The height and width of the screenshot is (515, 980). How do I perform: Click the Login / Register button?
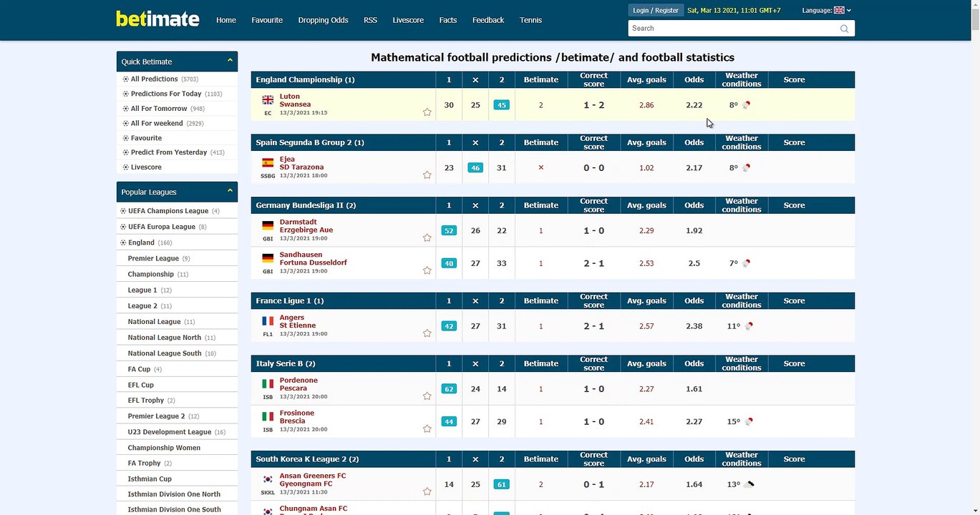[x=655, y=11]
